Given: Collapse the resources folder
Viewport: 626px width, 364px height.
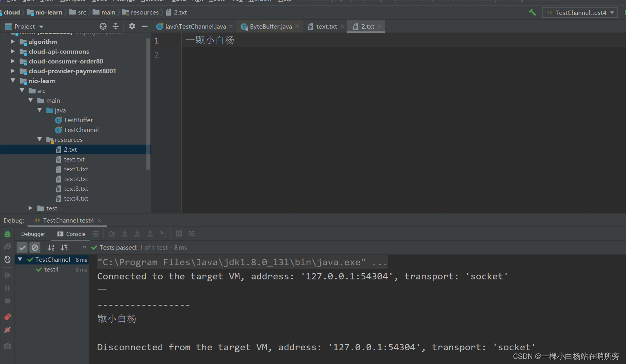Looking at the screenshot, I should click(40, 139).
